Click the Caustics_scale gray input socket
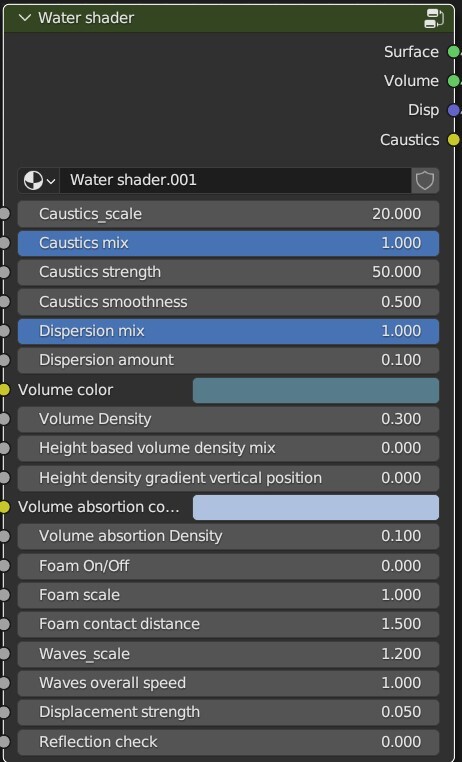Viewport: 462px width, 762px height. click(4, 214)
